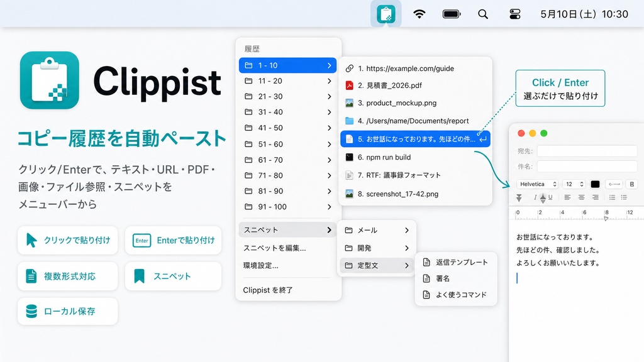Click the date and time clock
Image resolution: width=644 pixels, height=362 pixels.
click(x=584, y=14)
